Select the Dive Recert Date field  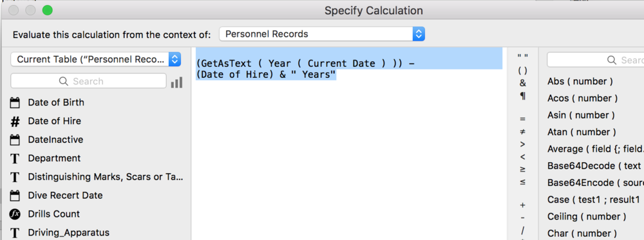[x=65, y=196]
